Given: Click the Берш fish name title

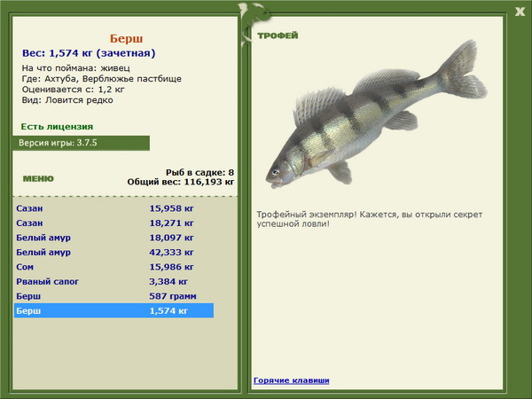Looking at the screenshot, I should [x=126, y=39].
